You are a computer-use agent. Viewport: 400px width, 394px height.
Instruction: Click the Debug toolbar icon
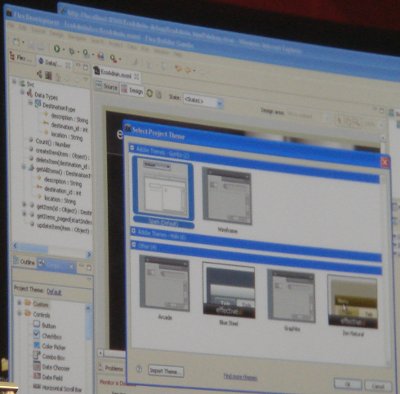point(72,51)
